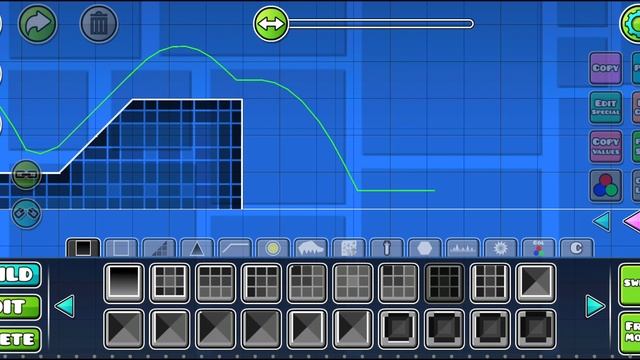The image size is (640, 360).
Task: Open the crumbled chunk decoration tab
Action: click(x=349, y=248)
